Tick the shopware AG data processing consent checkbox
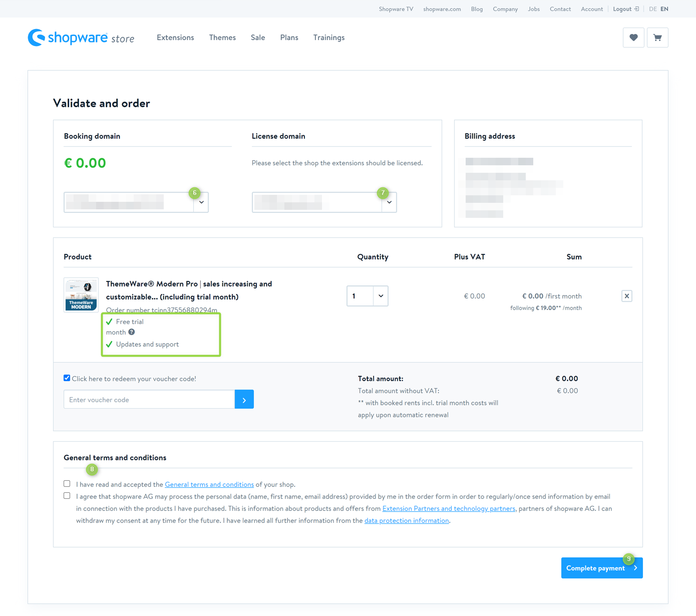 click(x=67, y=496)
